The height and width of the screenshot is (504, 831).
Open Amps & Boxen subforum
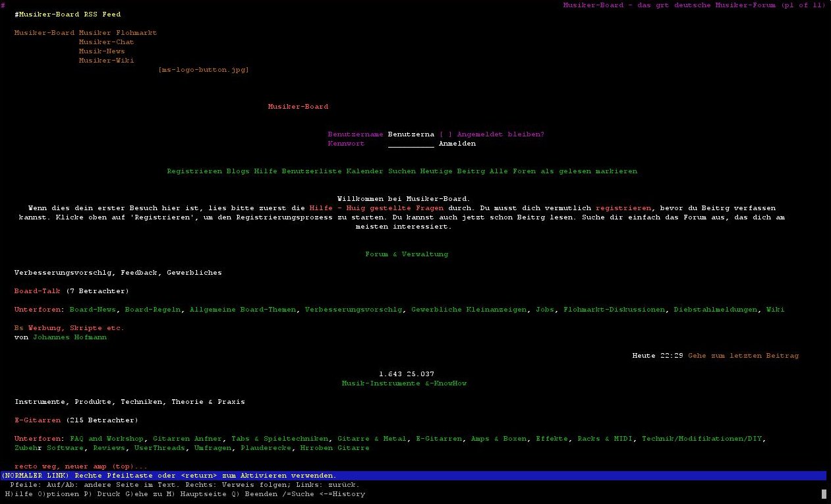pyautogui.click(x=499, y=439)
